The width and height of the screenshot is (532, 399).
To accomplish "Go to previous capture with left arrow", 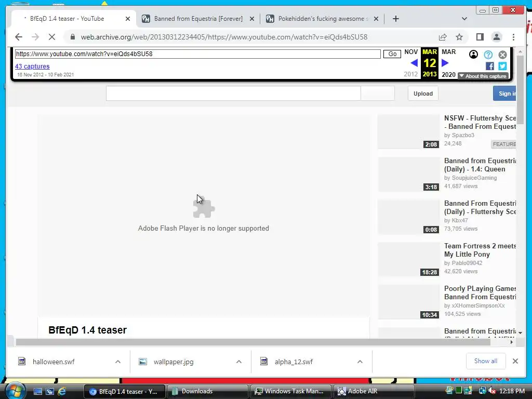I will [414, 63].
